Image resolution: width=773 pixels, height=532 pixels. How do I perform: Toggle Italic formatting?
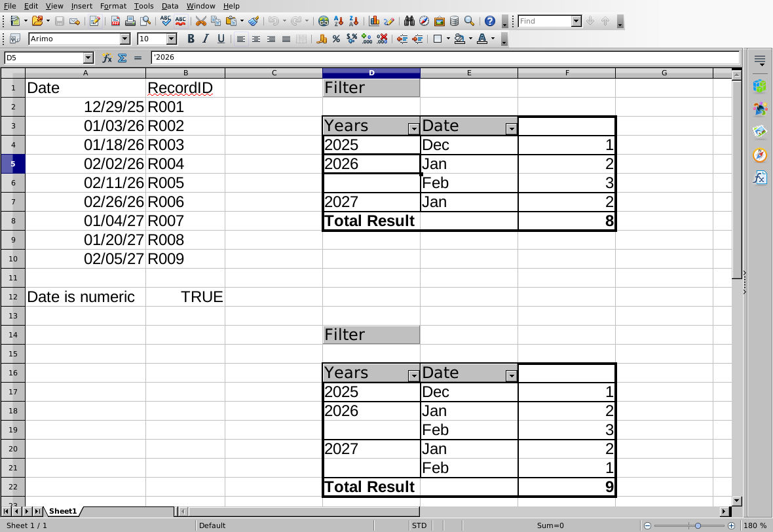pos(206,39)
